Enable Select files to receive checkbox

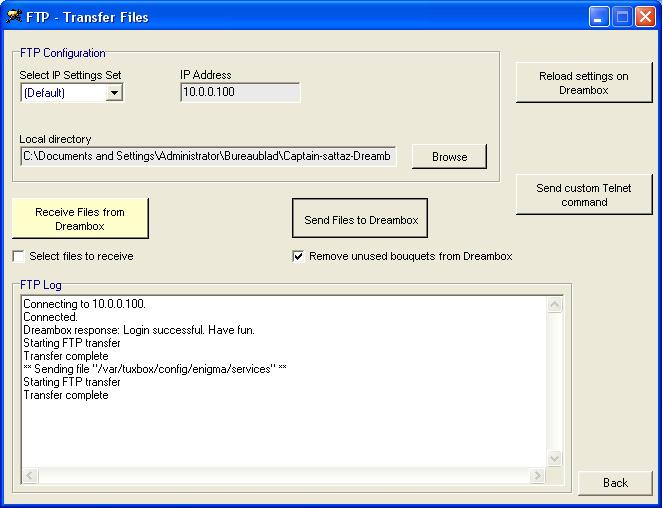(x=19, y=256)
